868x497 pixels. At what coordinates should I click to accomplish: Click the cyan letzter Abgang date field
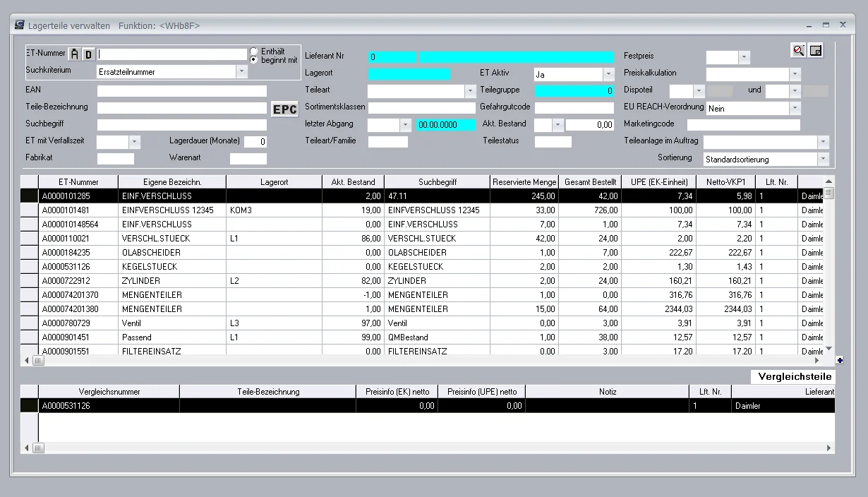(447, 125)
